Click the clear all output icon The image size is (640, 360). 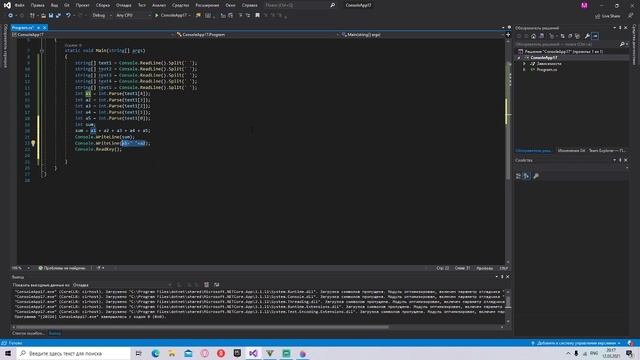pos(207,284)
